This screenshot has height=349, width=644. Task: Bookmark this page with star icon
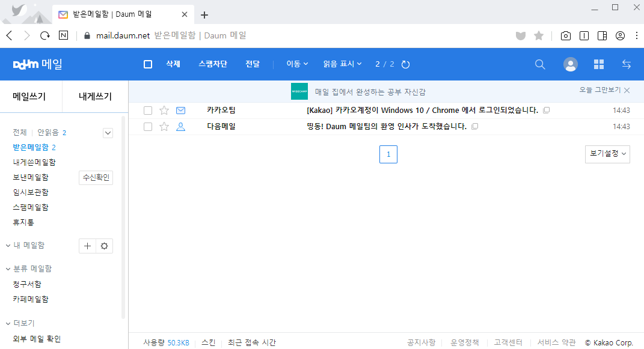[539, 35]
